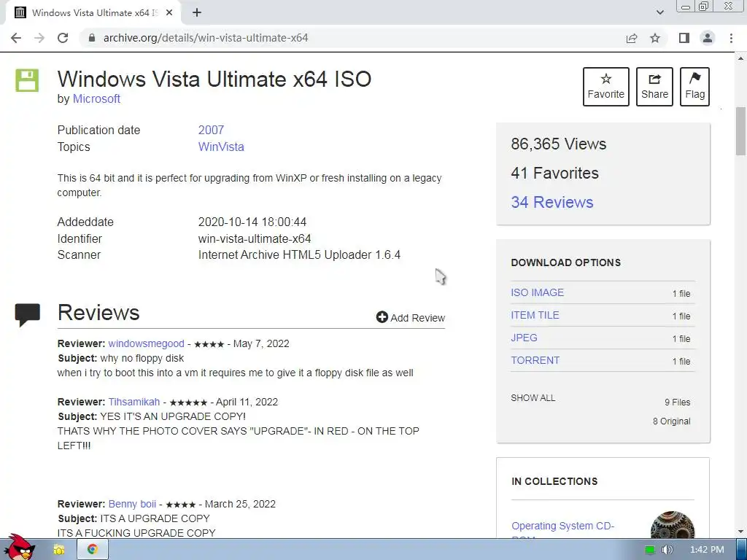Open the Chrome three-dot menu

731,38
